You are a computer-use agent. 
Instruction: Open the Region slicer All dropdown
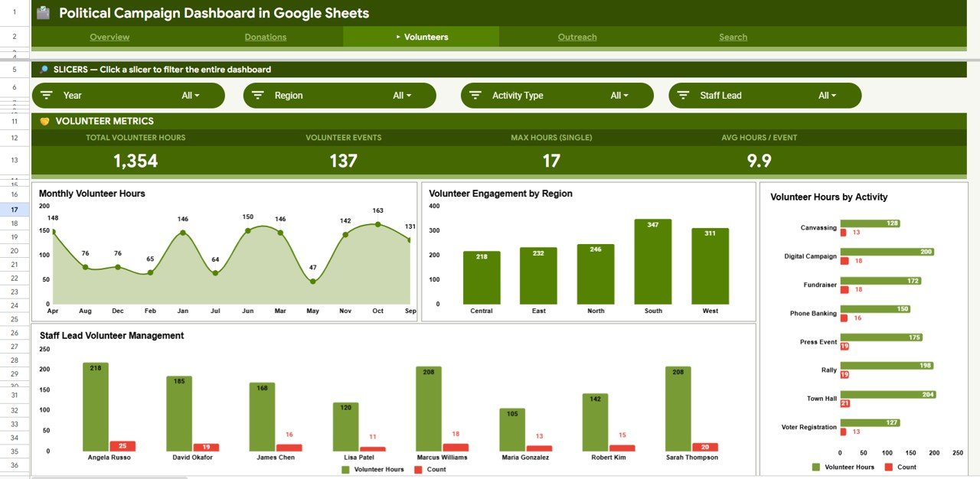[x=402, y=96]
